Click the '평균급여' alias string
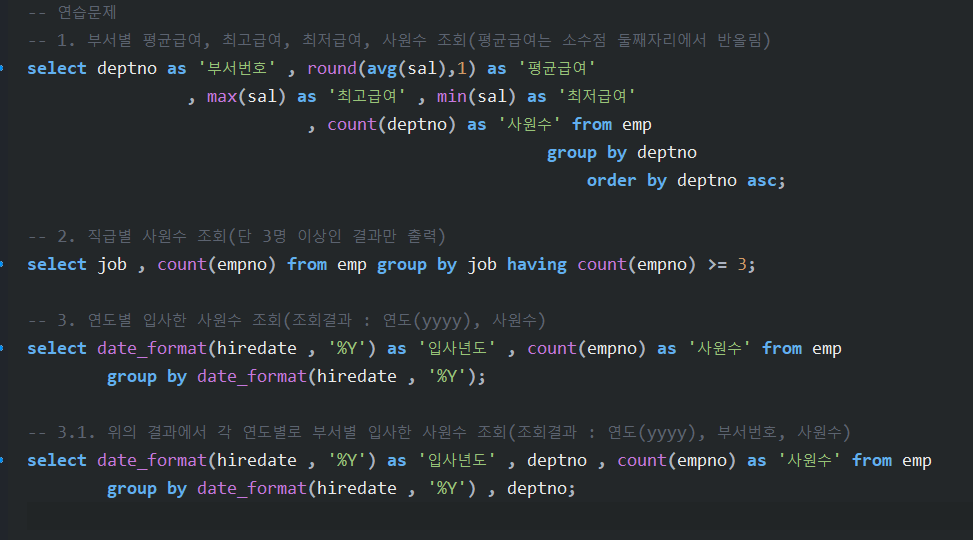 point(557,68)
